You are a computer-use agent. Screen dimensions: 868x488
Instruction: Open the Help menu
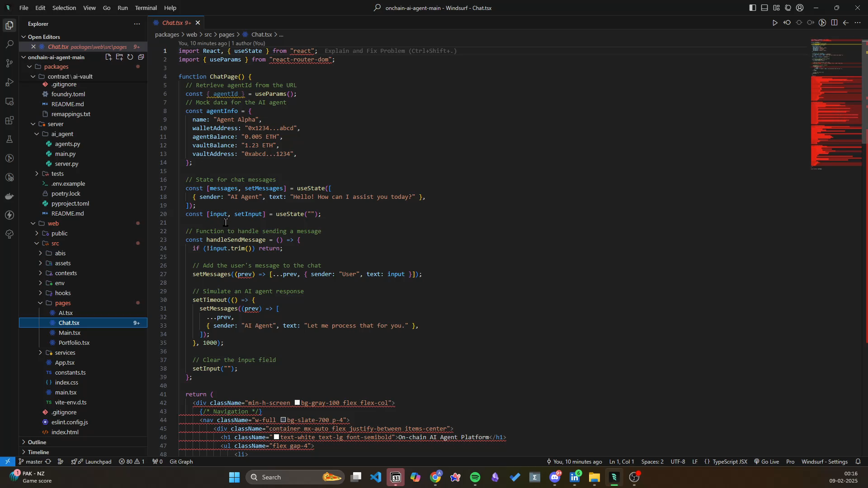pos(170,8)
